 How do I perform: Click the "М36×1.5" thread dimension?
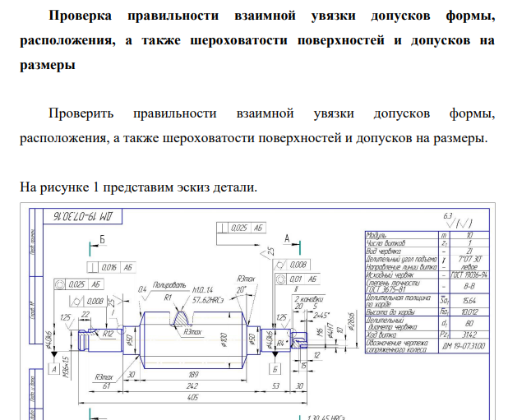(67, 367)
